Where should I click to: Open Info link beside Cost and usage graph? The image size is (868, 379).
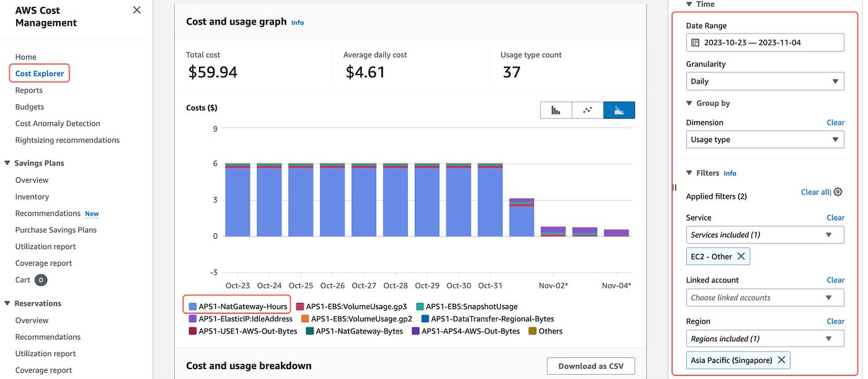click(x=298, y=22)
